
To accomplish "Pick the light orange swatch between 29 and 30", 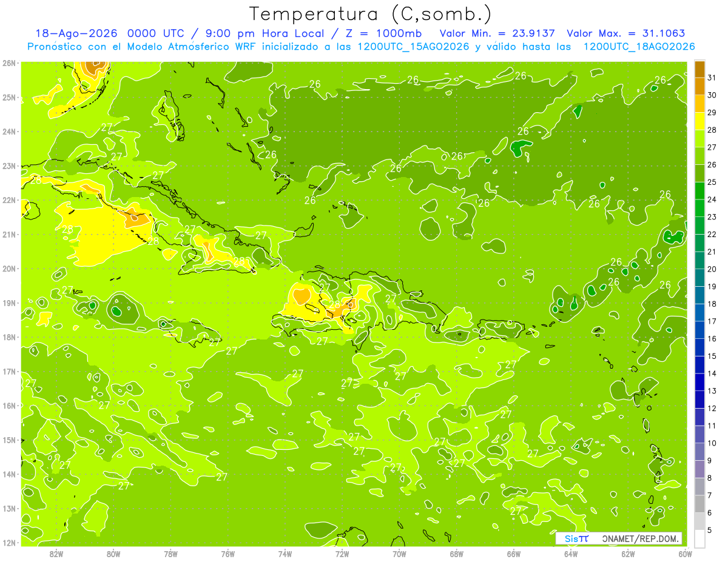I will tap(699, 104).
